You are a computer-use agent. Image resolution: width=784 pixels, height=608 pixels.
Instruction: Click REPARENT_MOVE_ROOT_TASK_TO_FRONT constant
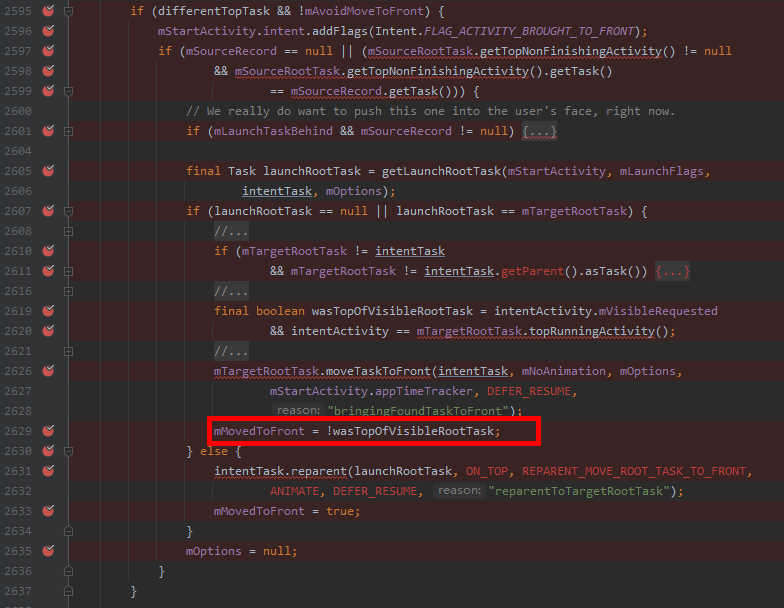click(x=634, y=471)
